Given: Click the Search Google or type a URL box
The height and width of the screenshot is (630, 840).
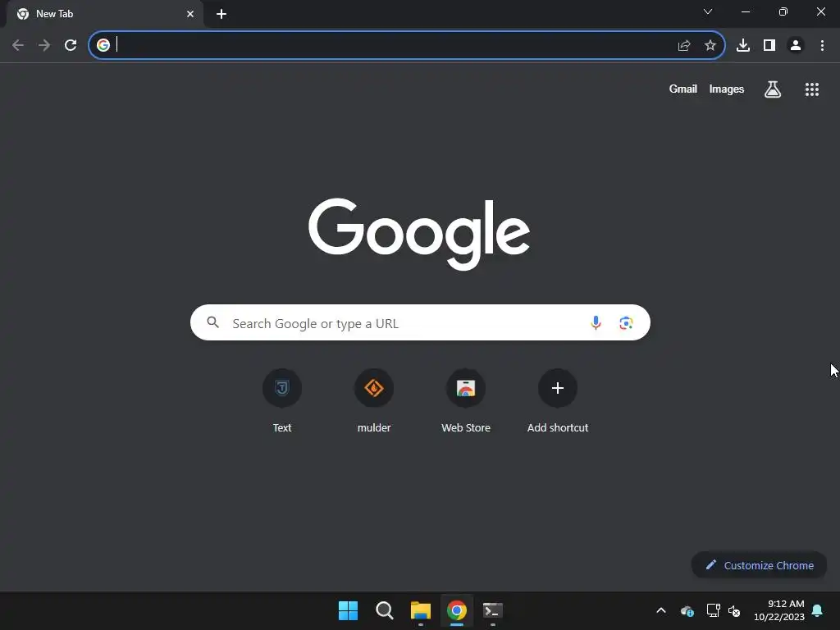Looking at the screenshot, I should 420,322.
